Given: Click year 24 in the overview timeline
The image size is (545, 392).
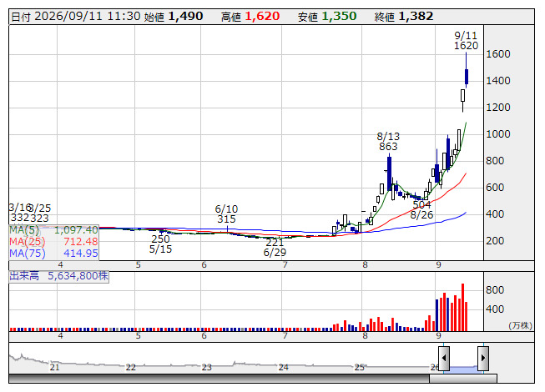Looking at the screenshot, I should point(283,367).
